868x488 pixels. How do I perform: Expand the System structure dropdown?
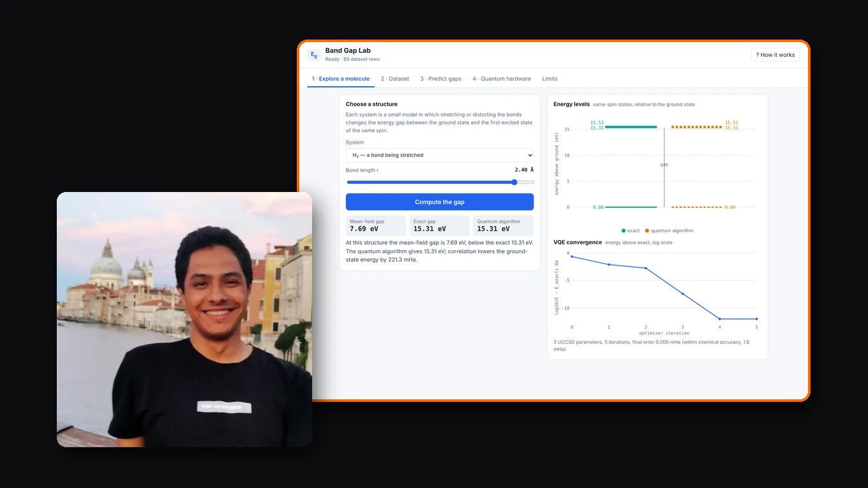[x=440, y=155]
